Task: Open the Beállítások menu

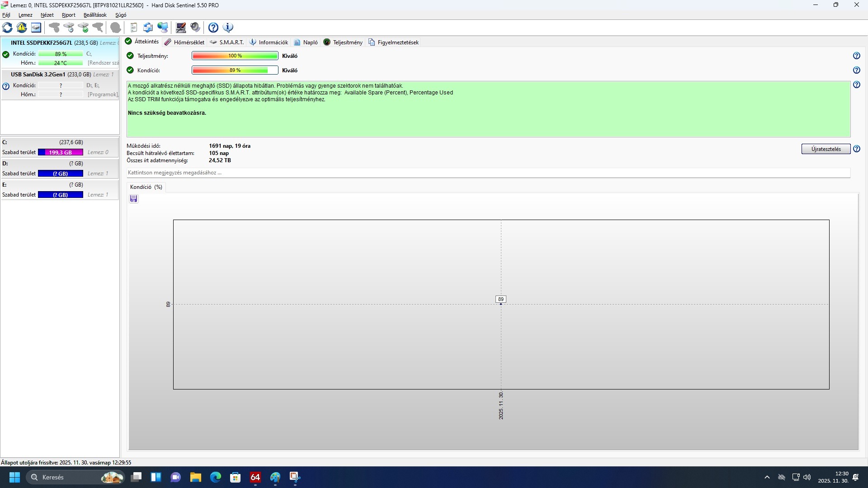Action: [95, 15]
